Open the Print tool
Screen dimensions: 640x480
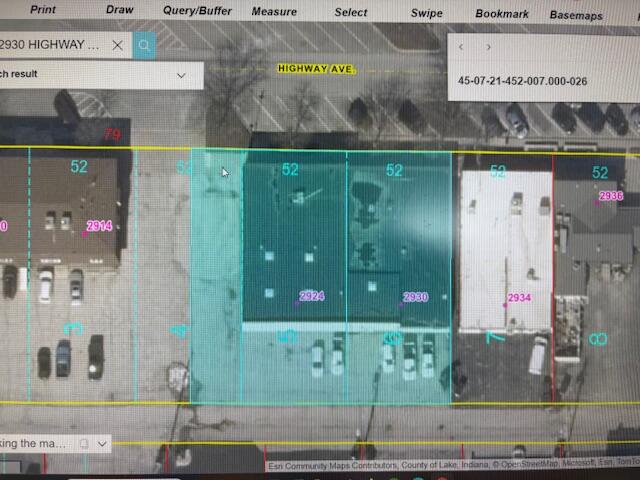pos(43,10)
